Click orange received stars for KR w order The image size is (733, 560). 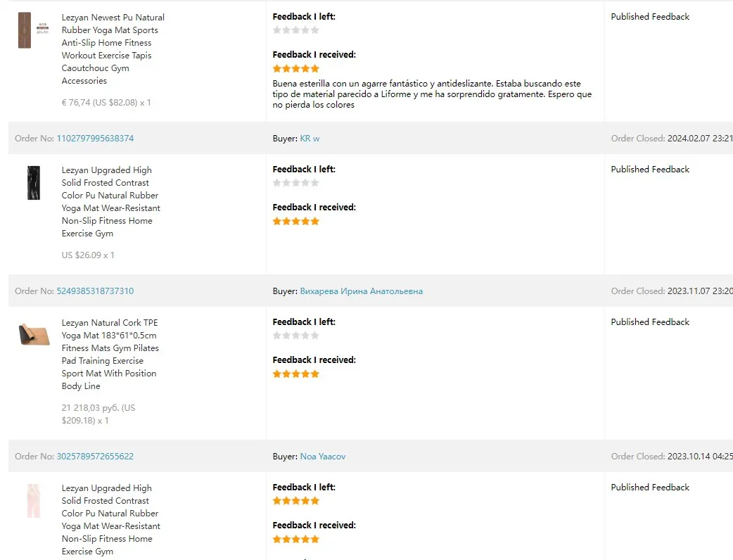296,221
